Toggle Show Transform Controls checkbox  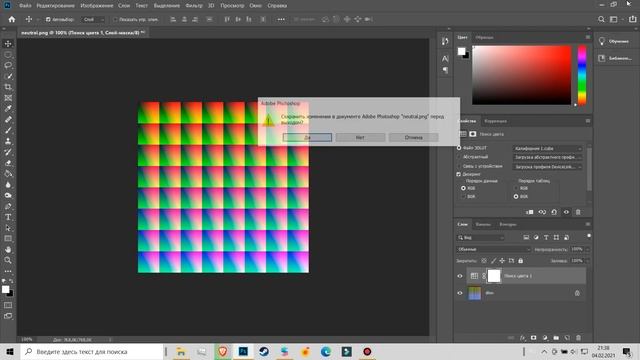pyautogui.click(x=115, y=20)
